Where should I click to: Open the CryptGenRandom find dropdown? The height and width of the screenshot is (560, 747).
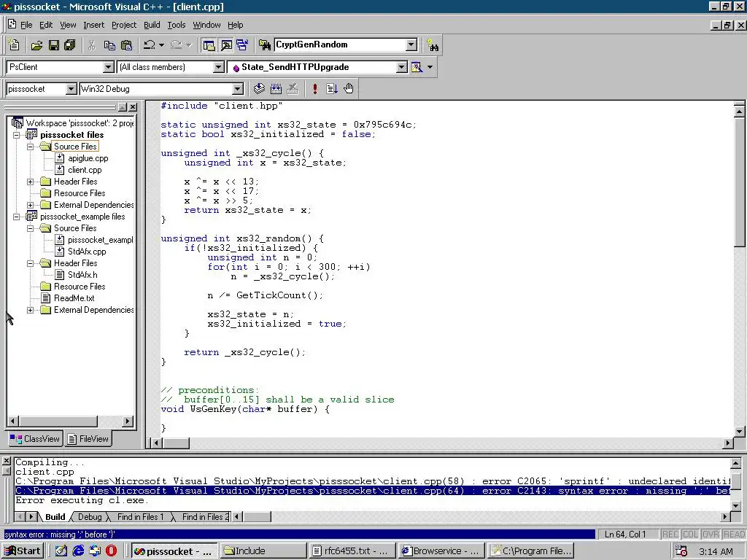[x=411, y=44]
